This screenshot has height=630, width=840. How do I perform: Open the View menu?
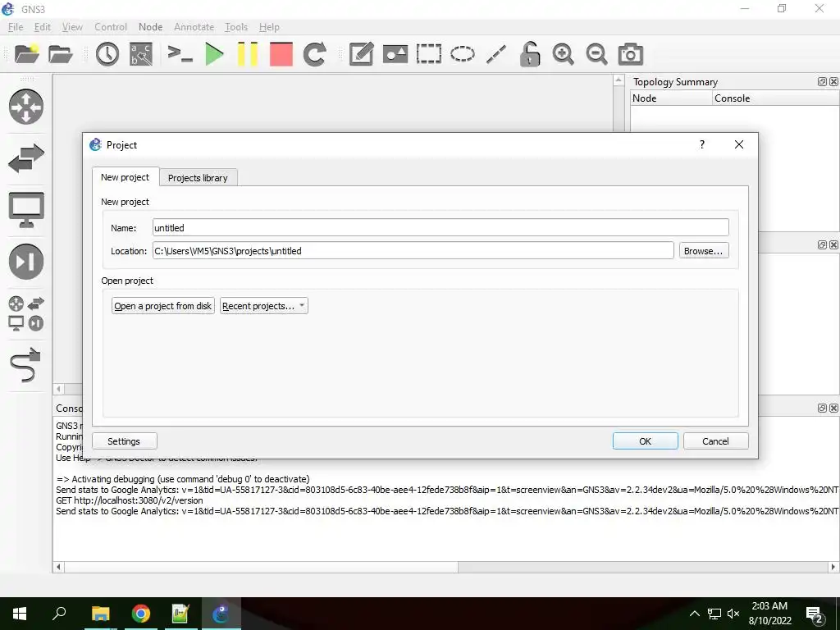(72, 27)
